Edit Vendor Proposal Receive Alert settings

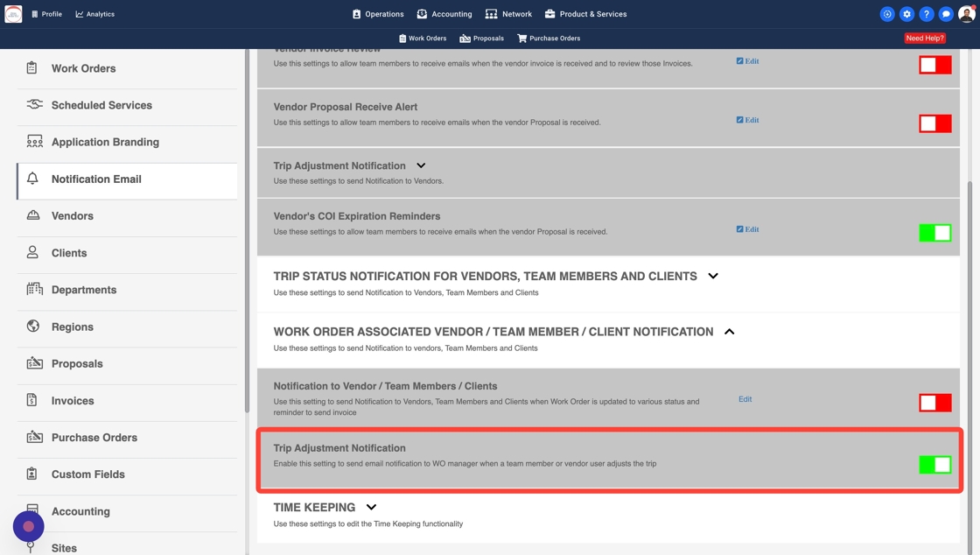[747, 120]
